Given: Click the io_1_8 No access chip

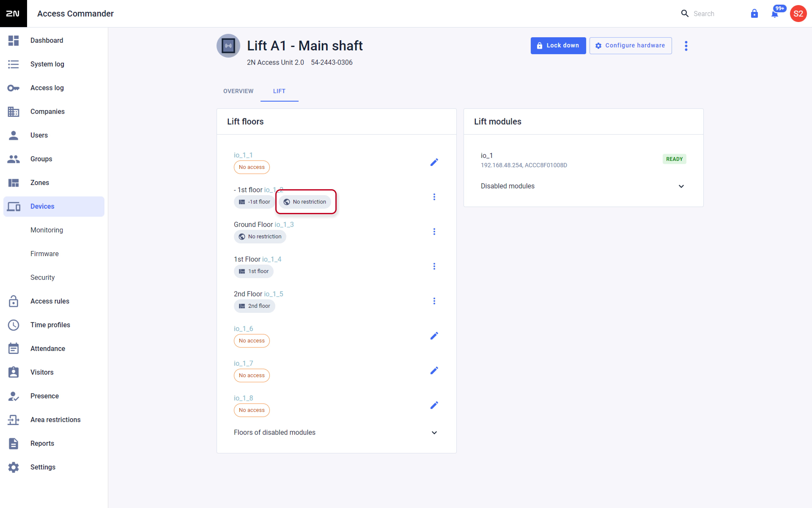Looking at the screenshot, I should (252, 410).
